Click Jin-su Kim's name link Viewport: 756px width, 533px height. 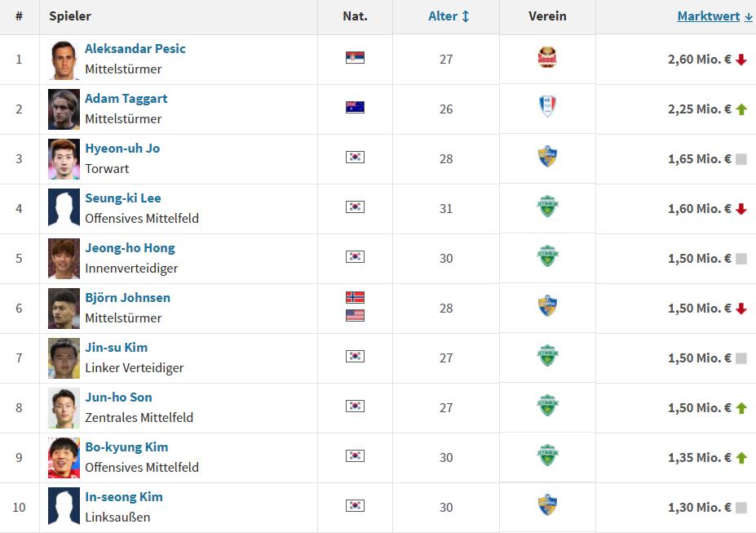[x=116, y=348]
